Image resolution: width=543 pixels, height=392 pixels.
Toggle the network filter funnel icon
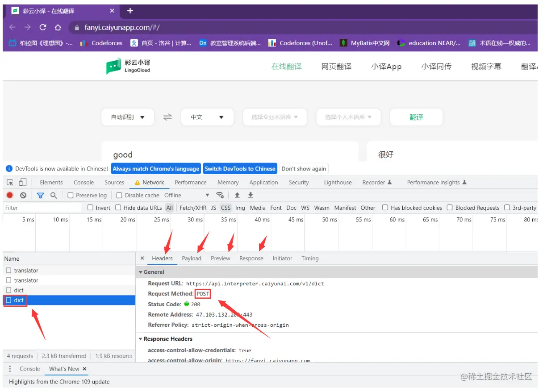(x=40, y=195)
